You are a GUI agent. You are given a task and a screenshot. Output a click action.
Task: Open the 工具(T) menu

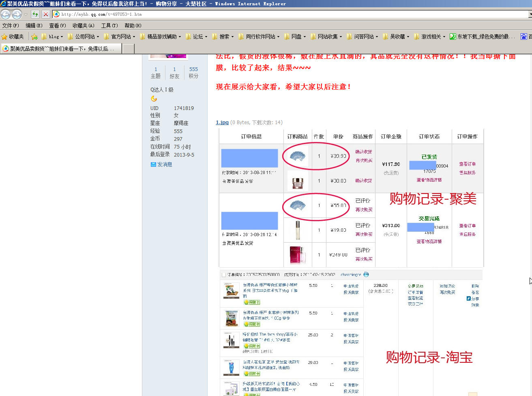(109, 26)
